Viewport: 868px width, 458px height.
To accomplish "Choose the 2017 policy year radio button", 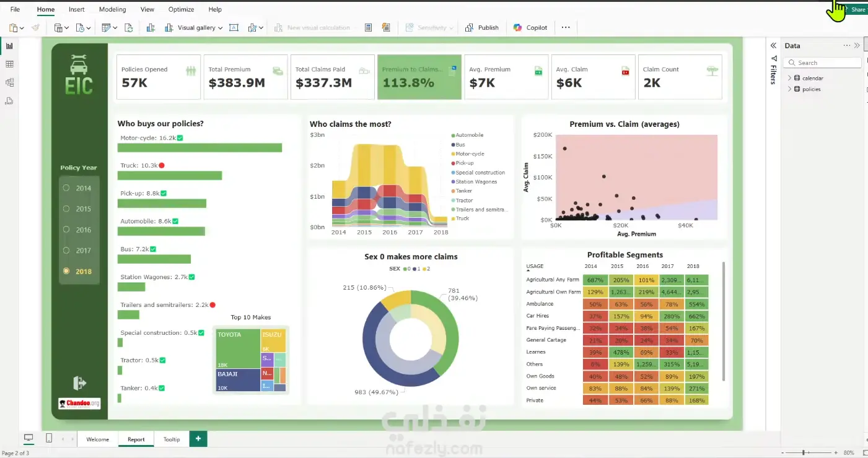I will tap(66, 251).
